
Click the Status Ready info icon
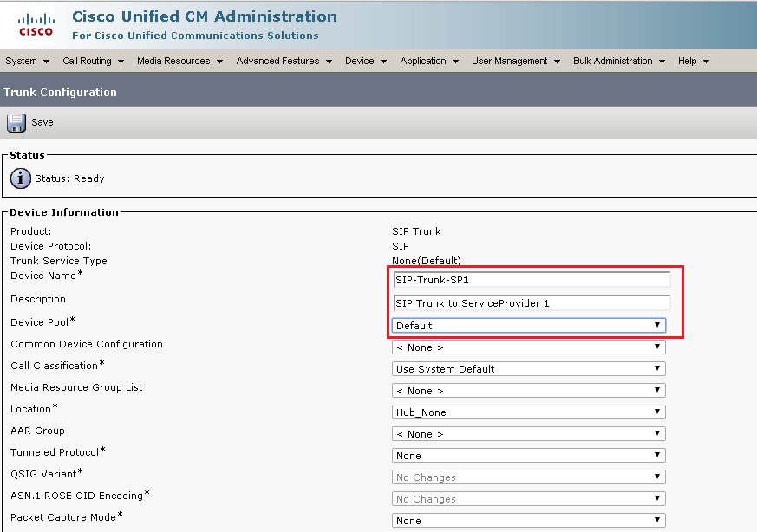click(20, 178)
